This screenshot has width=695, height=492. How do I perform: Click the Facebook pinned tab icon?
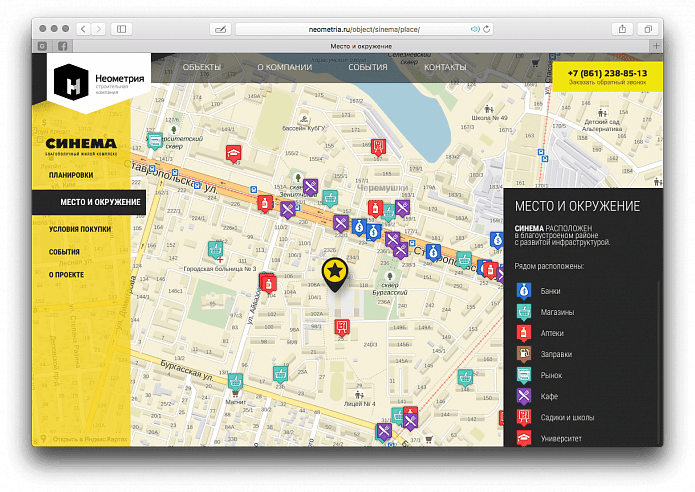[x=62, y=46]
